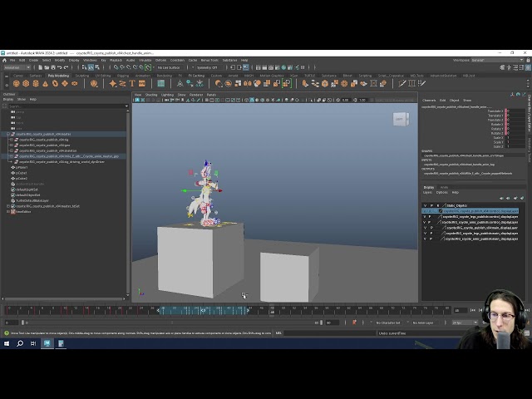Click the Multi-Cut pen shelf icon
Screen dimensions: 532x399
(402, 83)
